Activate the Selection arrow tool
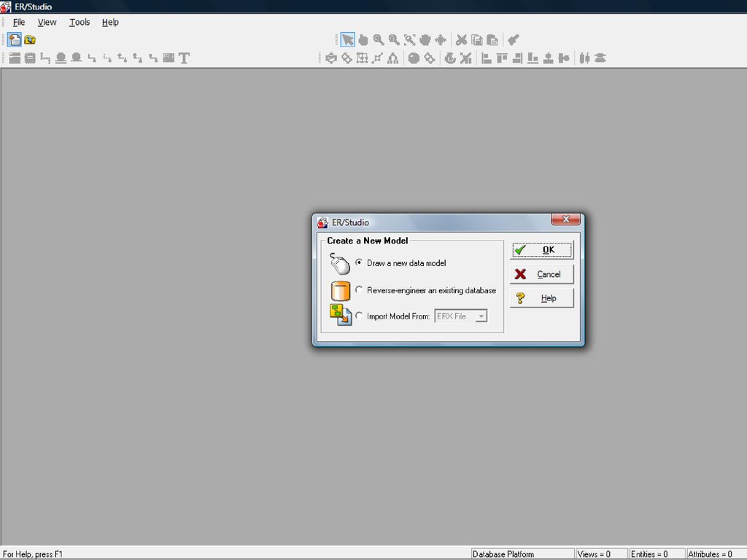The image size is (747, 560). [x=348, y=40]
